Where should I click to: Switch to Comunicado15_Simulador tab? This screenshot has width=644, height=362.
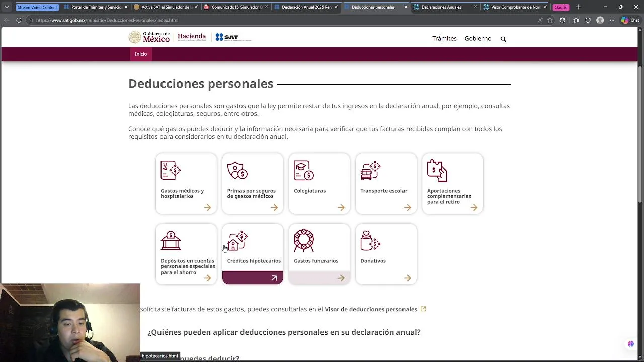pos(236,7)
